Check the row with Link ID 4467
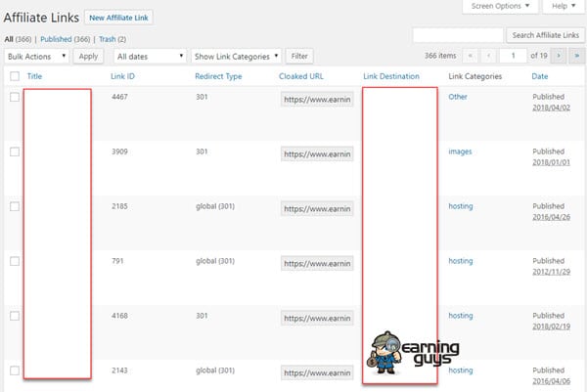Viewport: 587px width, 392px height. [15, 97]
